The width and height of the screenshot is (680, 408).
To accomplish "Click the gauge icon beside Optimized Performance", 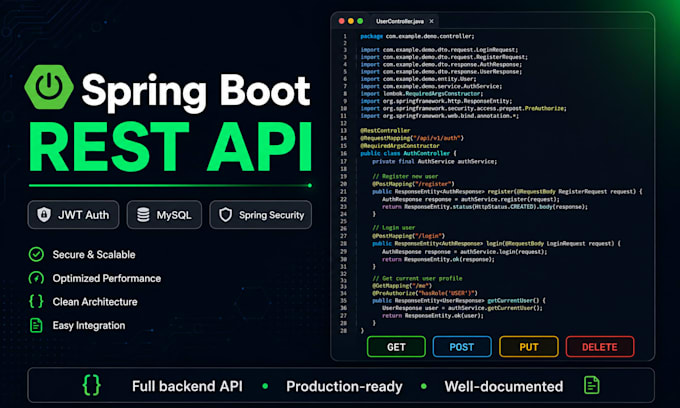I will [36, 278].
